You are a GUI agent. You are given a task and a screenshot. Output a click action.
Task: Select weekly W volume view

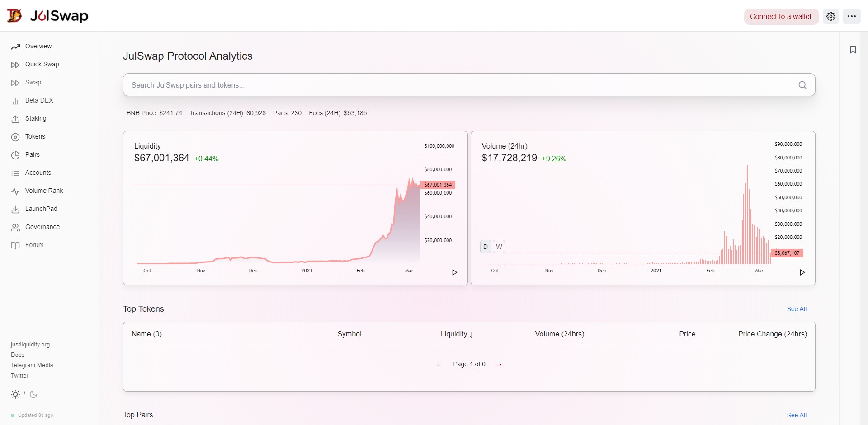coord(499,247)
